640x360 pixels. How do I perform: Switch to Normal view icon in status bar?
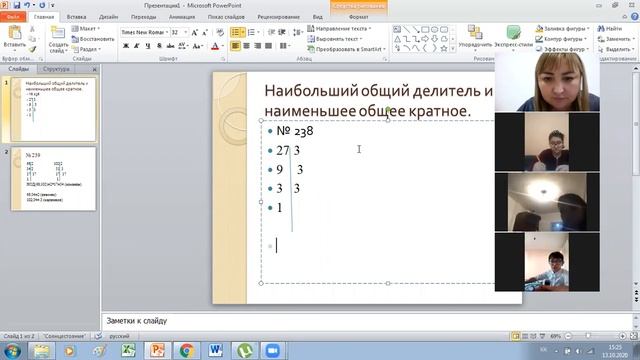(x=516, y=336)
